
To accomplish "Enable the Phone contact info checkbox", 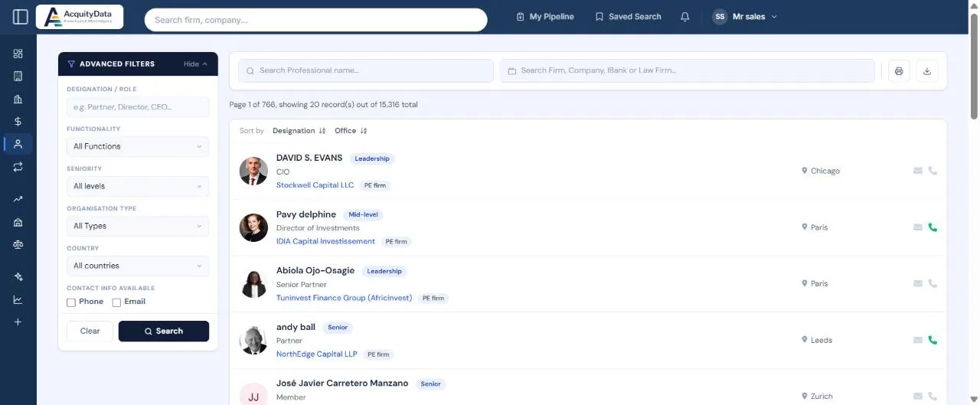I will pos(71,302).
